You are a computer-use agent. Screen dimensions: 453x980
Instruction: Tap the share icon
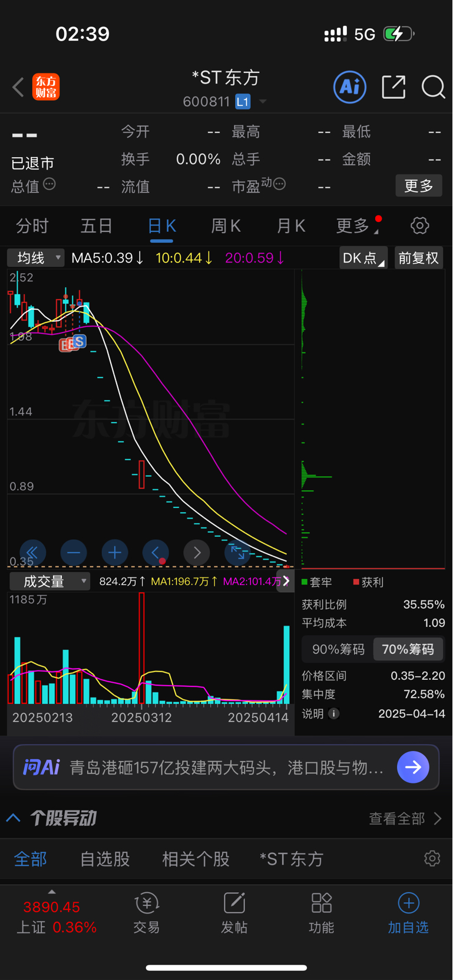point(394,87)
